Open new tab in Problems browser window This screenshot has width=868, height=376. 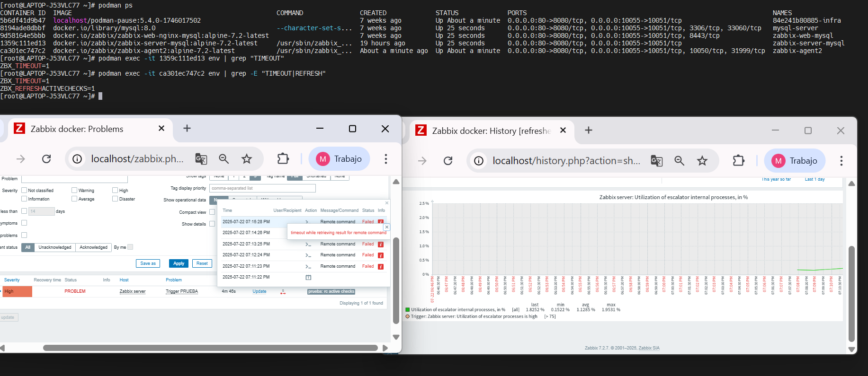pyautogui.click(x=187, y=128)
